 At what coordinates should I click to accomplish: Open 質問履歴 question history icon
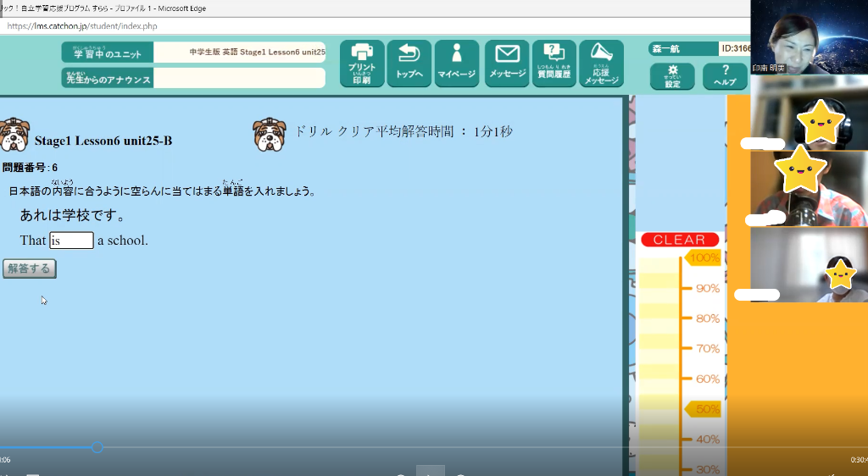(554, 64)
